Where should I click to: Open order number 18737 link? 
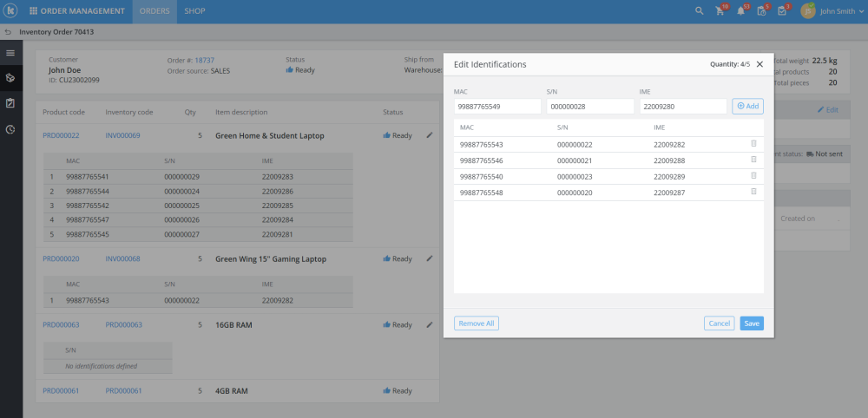pyautogui.click(x=204, y=60)
